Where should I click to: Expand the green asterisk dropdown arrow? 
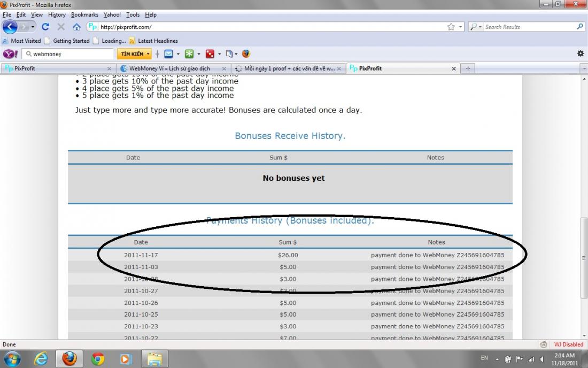199,54
